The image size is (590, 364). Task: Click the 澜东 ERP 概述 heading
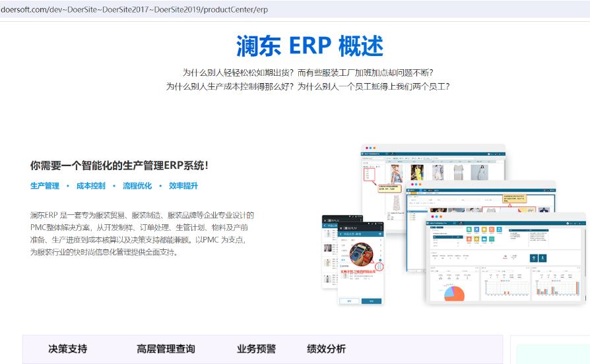point(310,46)
